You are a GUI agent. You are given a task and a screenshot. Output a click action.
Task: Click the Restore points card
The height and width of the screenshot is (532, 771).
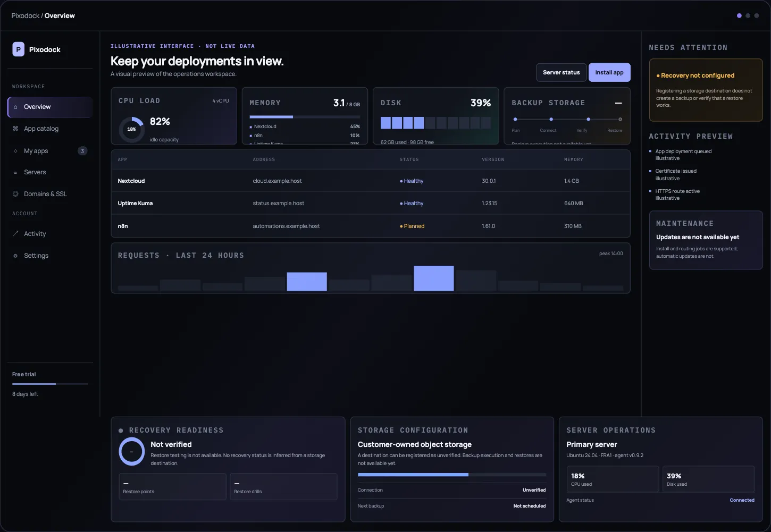(x=173, y=487)
